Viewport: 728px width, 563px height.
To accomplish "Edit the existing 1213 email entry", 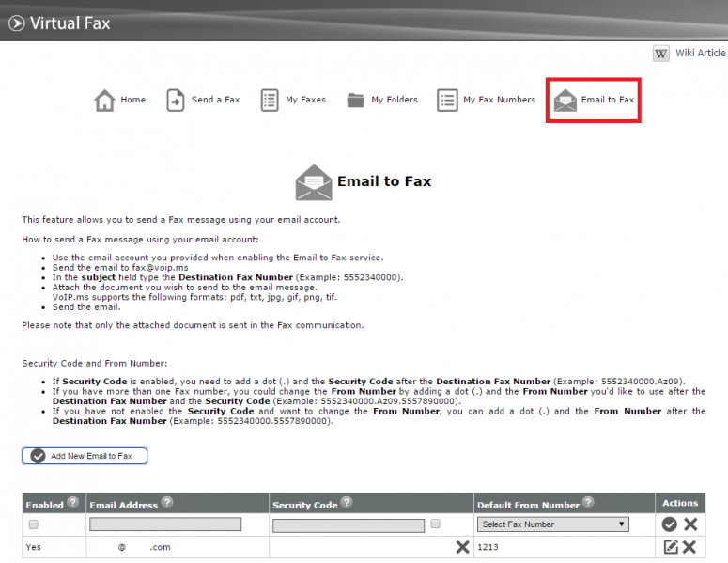I will coord(671,547).
